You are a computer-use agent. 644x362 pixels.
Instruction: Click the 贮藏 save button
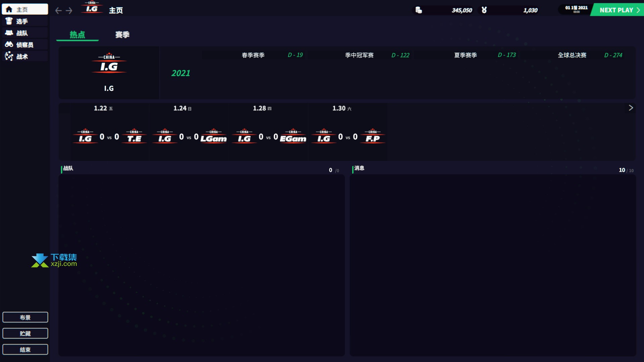25,333
